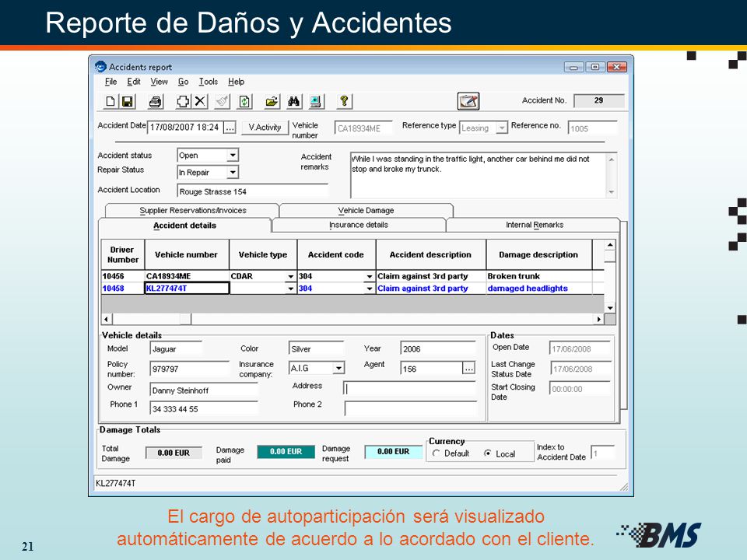Open the Help menu

pyautogui.click(x=237, y=82)
